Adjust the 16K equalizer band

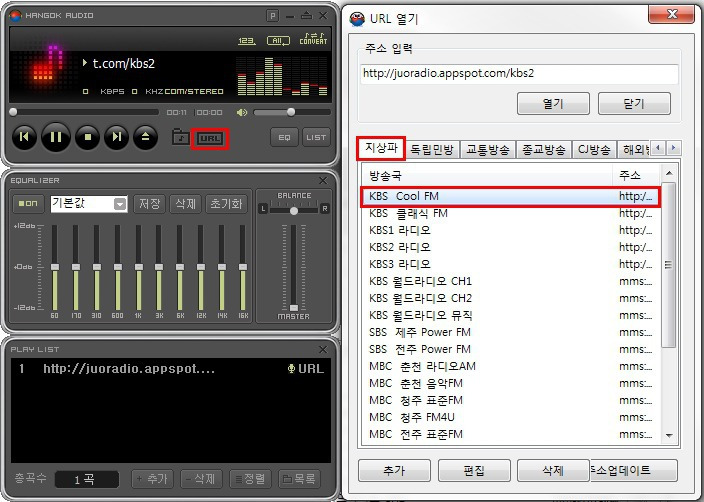tap(242, 267)
